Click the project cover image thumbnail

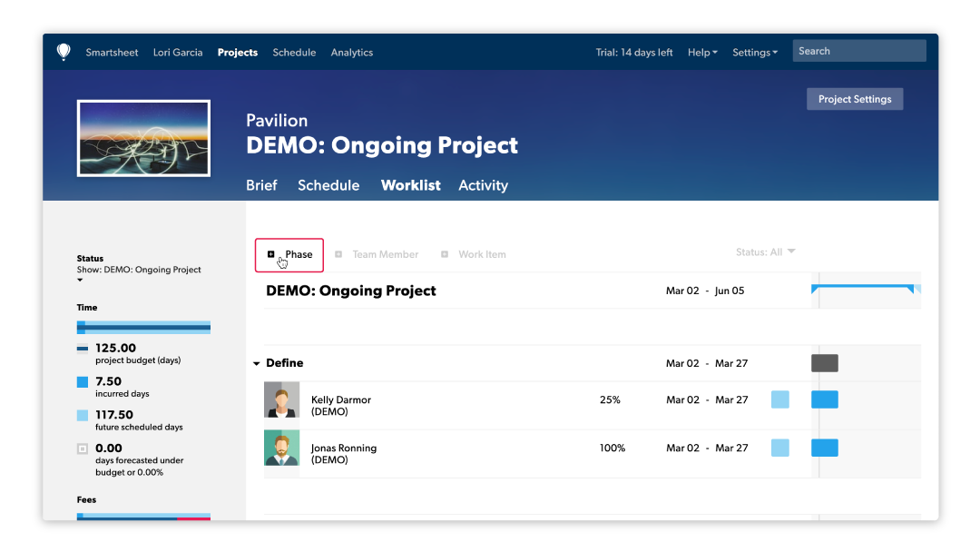(x=143, y=138)
